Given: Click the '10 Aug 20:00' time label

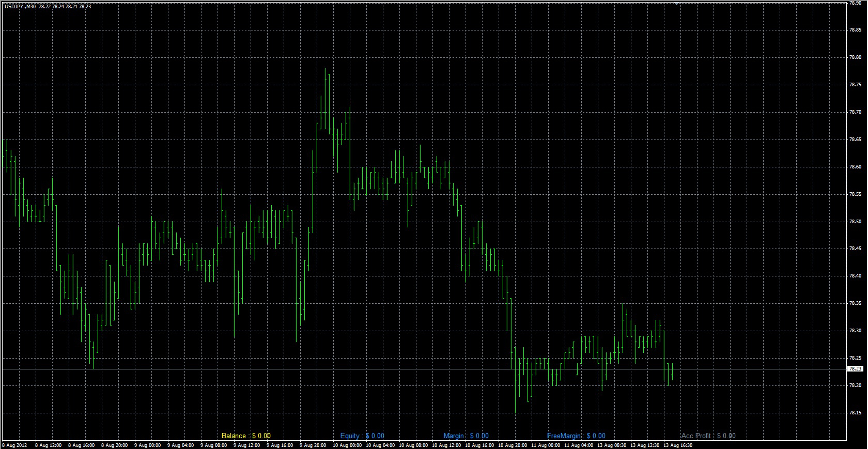Looking at the screenshot, I should [x=512, y=445].
